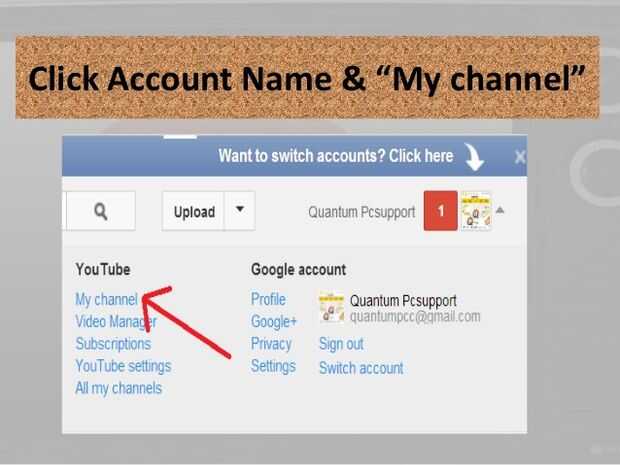Click Sign out
The height and width of the screenshot is (465, 620).
(x=341, y=344)
